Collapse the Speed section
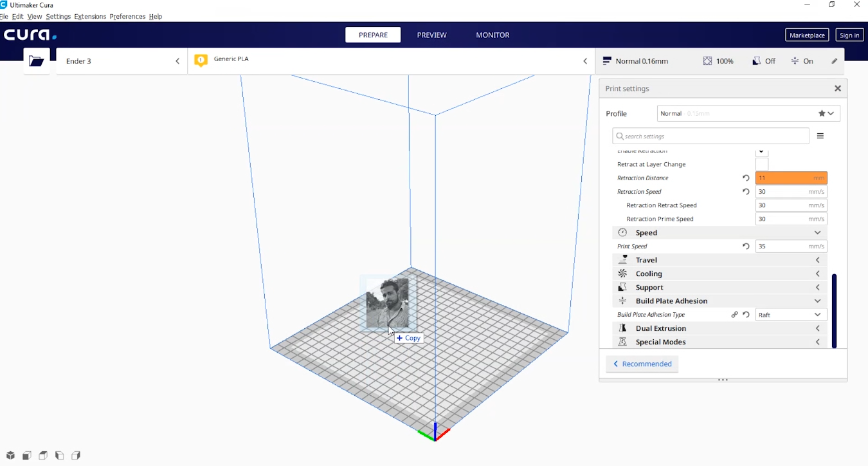 [x=818, y=232]
